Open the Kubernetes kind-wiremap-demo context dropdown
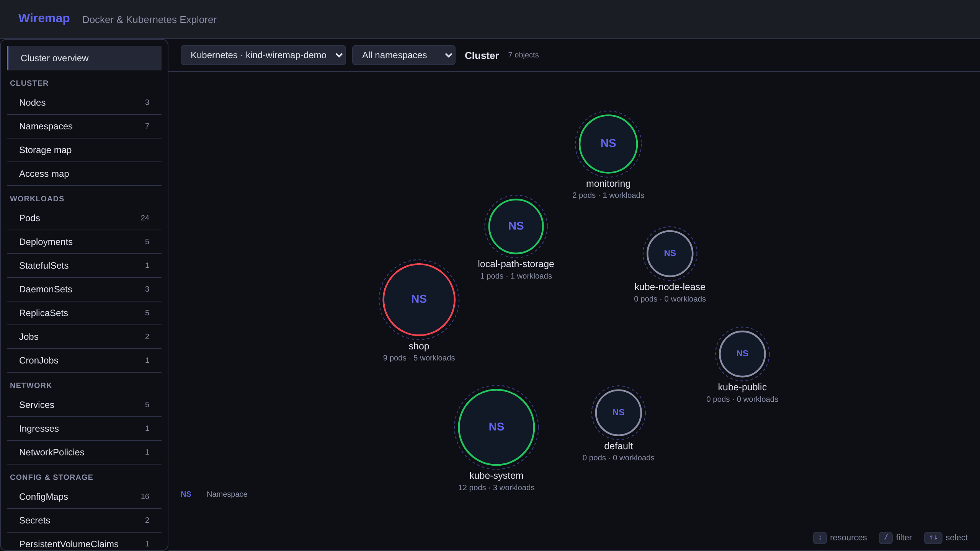Viewport: 980px width, 551px height. 263,55
